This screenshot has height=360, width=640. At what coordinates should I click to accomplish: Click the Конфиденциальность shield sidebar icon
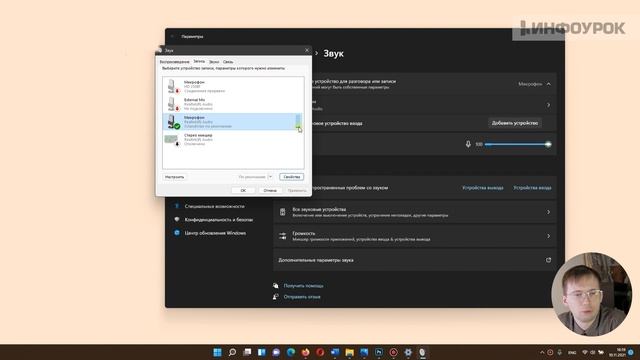click(x=177, y=220)
